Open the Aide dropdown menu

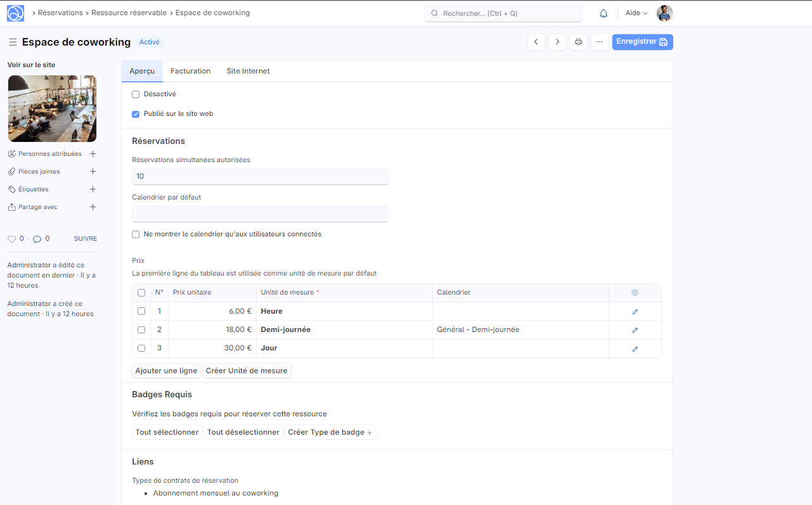pos(636,13)
